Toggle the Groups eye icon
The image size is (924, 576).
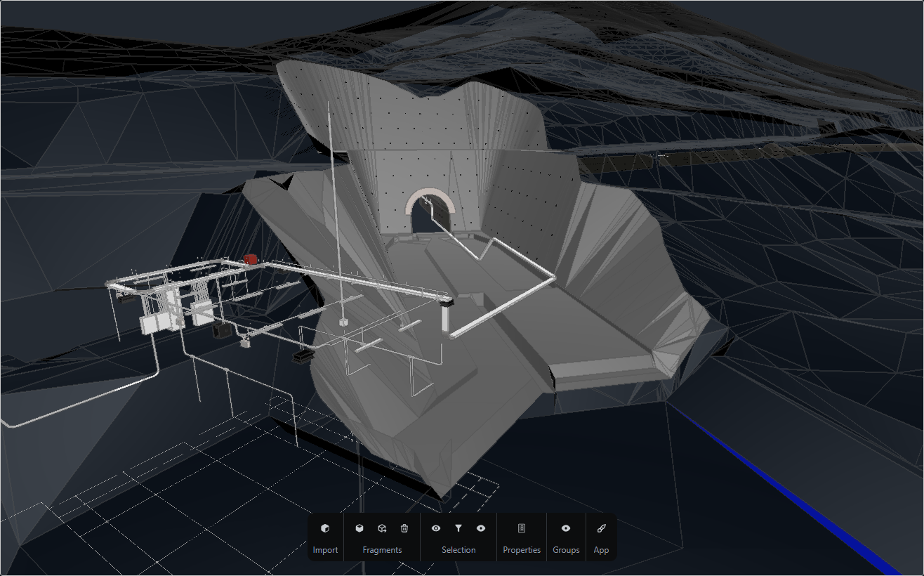pos(566,528)
